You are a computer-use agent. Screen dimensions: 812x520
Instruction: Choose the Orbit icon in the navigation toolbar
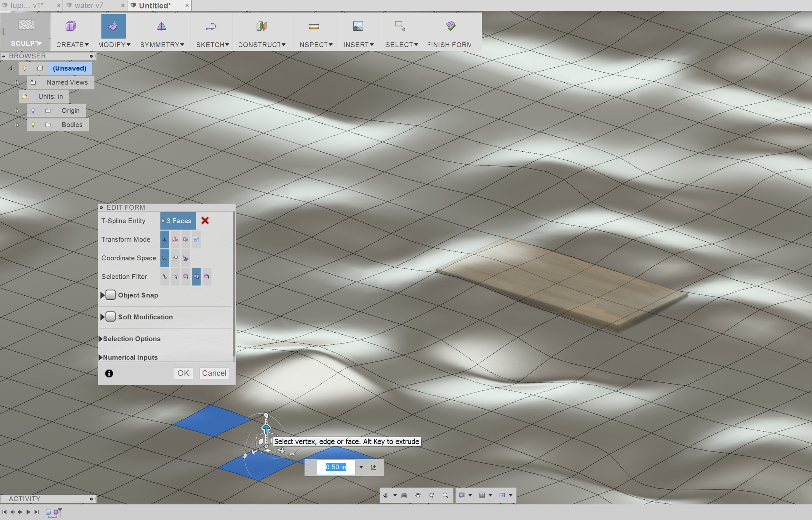point(386,495)
